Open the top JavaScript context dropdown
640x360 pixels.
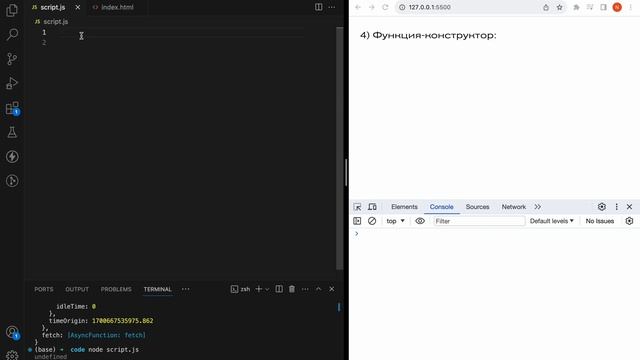coord(396,221)
